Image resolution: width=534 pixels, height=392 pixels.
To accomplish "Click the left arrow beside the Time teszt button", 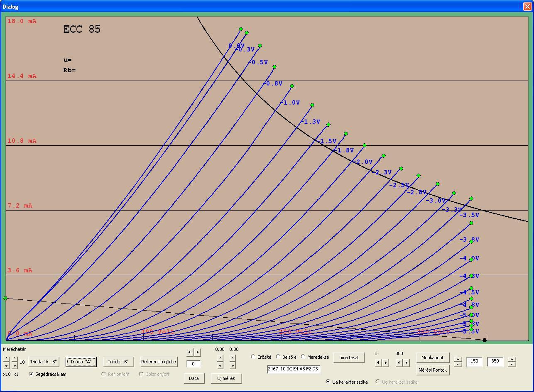I will click(378, 363).
